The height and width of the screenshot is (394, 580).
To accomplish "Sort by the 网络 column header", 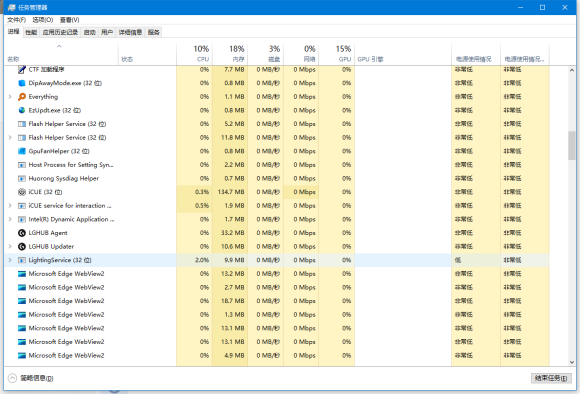I will (301, 54).
